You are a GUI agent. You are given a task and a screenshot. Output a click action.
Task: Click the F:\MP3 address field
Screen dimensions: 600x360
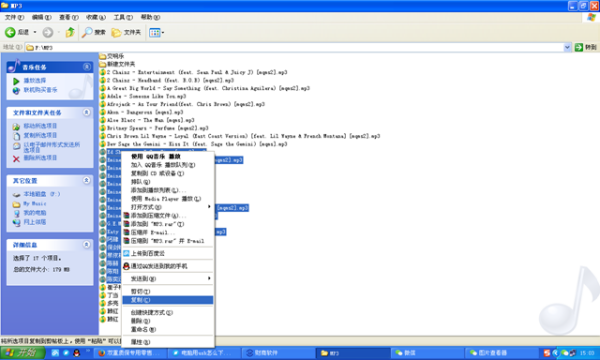pos(295,47)
